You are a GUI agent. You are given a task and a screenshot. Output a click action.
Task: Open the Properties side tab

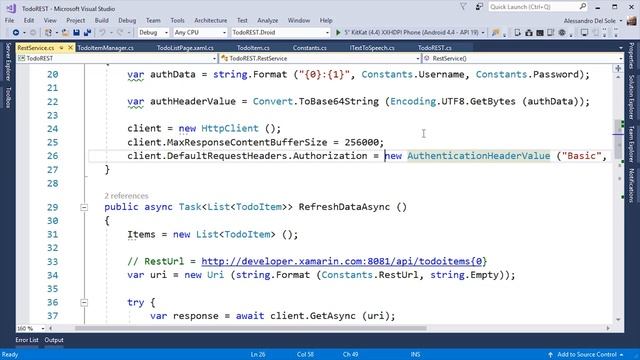[x=631, y=56]
